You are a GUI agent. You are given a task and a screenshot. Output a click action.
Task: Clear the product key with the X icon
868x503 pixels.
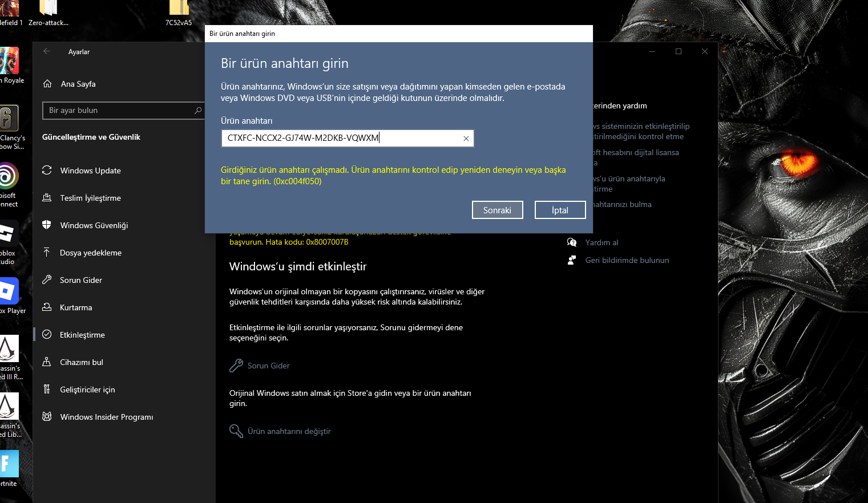[466, 139]
